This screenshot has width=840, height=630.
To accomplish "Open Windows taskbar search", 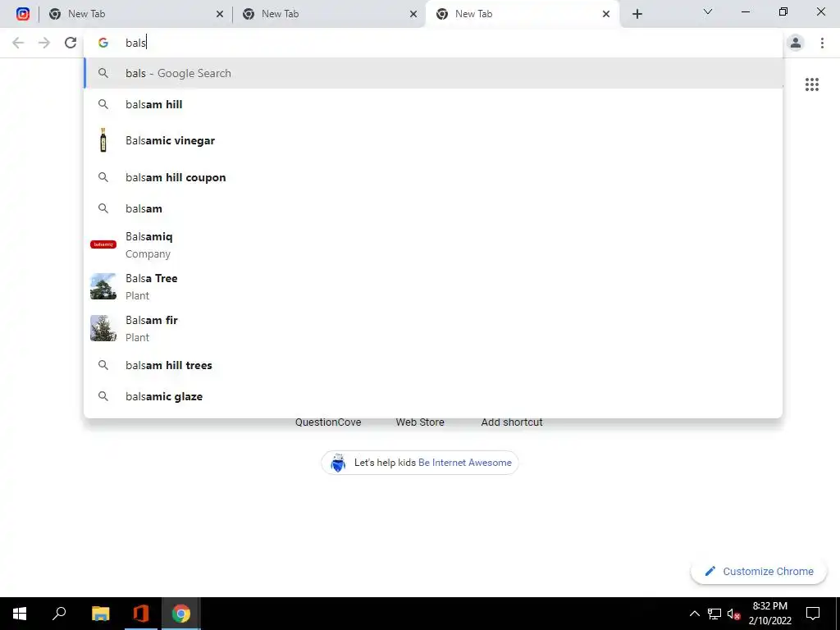I will pos(59,614).
